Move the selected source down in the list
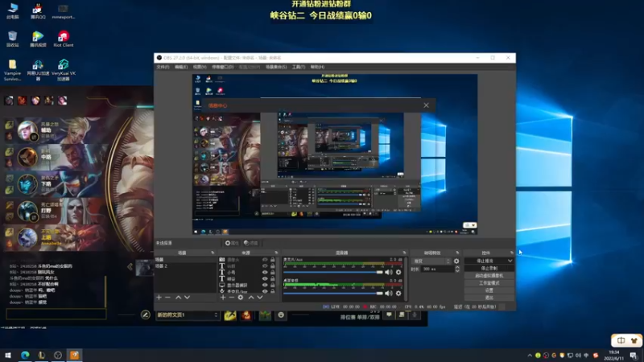 [260, 297]
